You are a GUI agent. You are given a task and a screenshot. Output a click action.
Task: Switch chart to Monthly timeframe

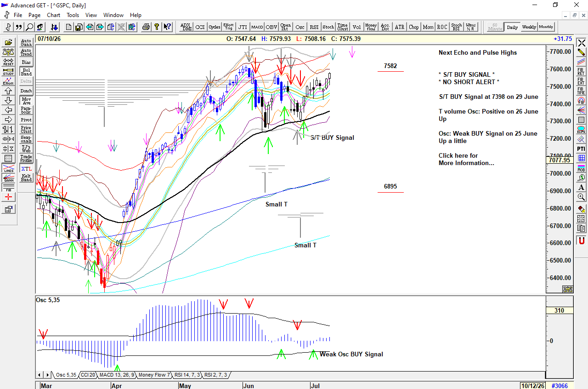pos(546,27)
